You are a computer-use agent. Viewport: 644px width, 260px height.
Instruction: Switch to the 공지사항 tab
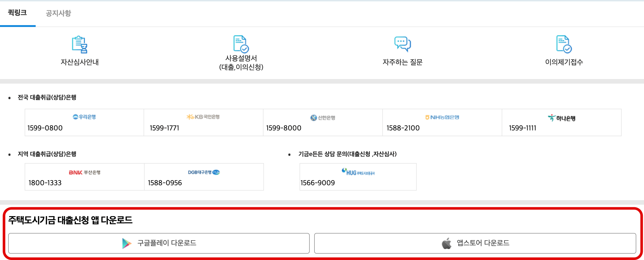pyautogui.click(x=58, y=13)
